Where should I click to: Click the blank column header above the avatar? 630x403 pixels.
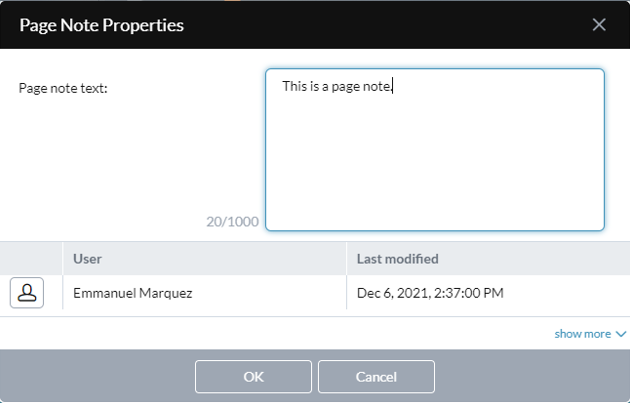click(31, 259)
